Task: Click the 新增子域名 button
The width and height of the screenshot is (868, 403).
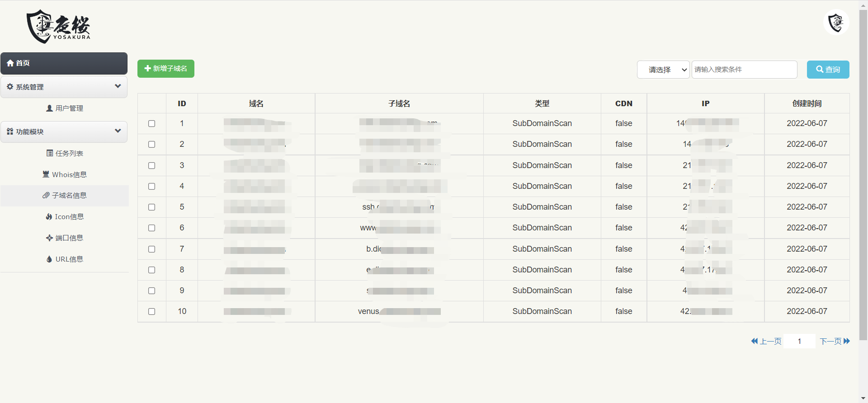Action: (x=166, y=69)
